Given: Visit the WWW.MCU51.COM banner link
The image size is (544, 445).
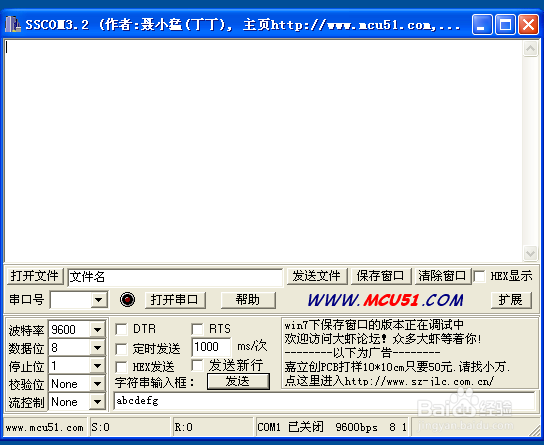Looking at the screenshot, I should point(385,300).
